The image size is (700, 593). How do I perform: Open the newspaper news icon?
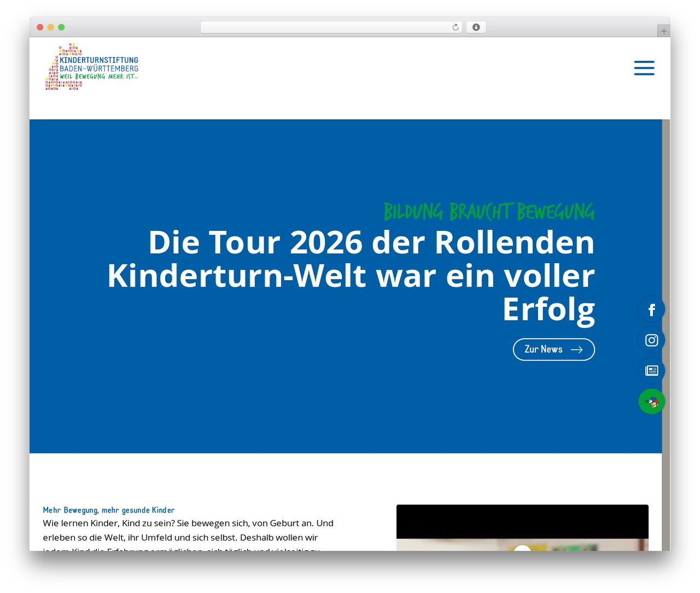point(651,371)
